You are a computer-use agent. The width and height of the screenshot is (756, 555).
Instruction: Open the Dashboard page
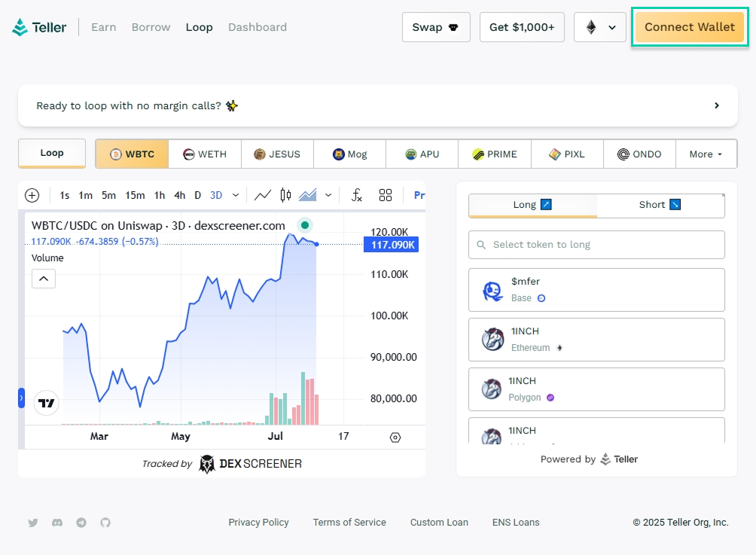tap(258, 27)
